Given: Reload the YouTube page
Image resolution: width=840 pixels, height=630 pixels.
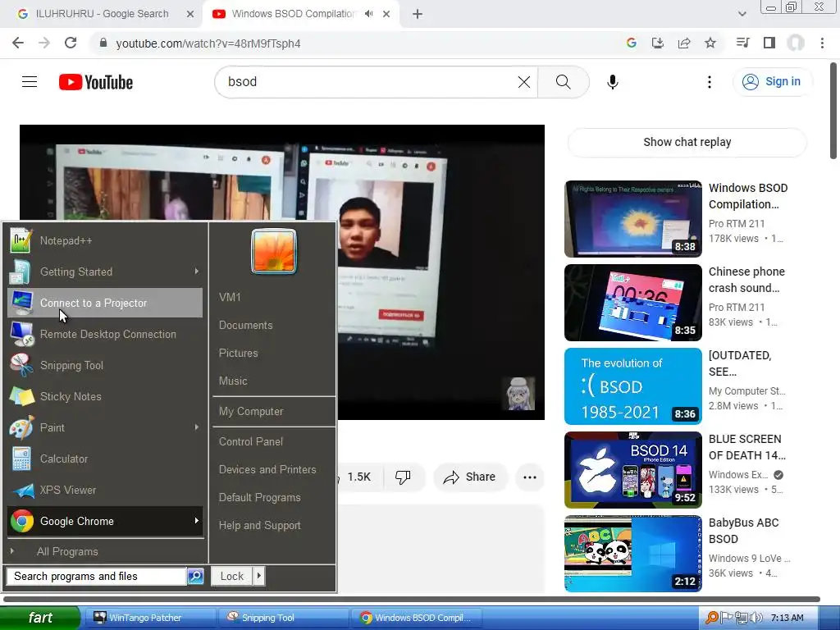Looking at the screenshot, I should pyautogui.click(x=71, y=43).
